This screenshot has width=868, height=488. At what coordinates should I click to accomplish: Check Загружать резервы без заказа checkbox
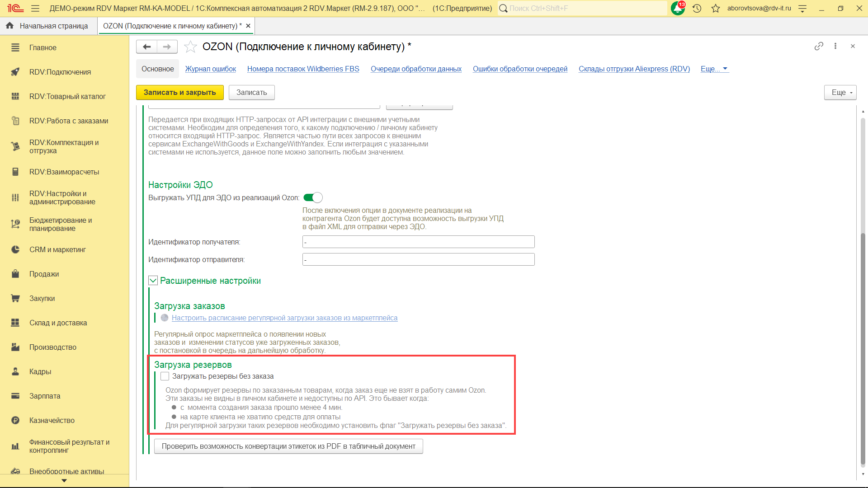click(165, 376)
